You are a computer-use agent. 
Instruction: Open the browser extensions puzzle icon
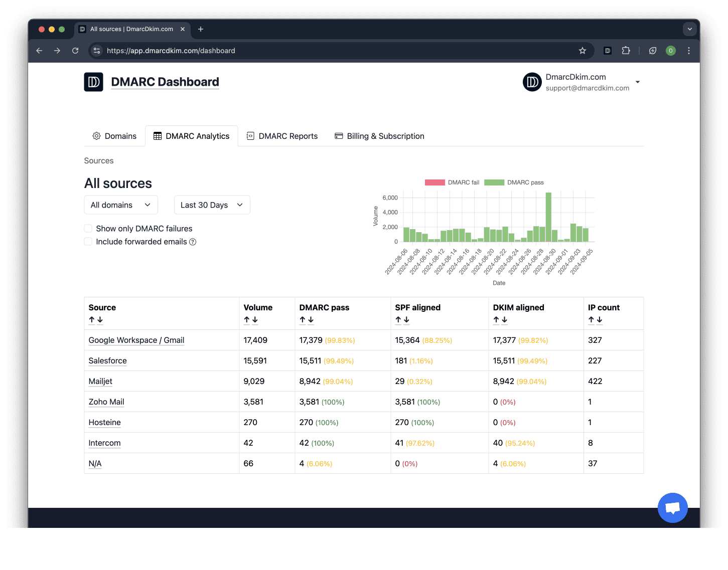click(626, 51)
